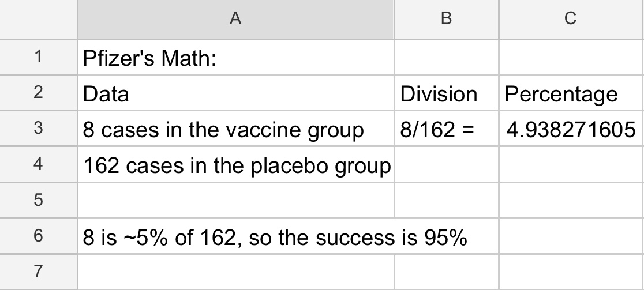Click the column C header
The image size is (644, 290).
point(570,20)
